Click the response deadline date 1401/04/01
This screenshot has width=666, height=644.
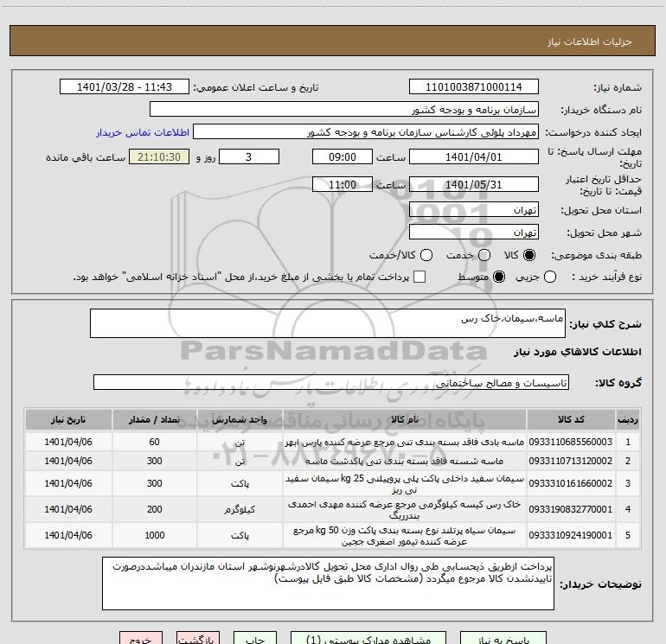click(474, 156)
